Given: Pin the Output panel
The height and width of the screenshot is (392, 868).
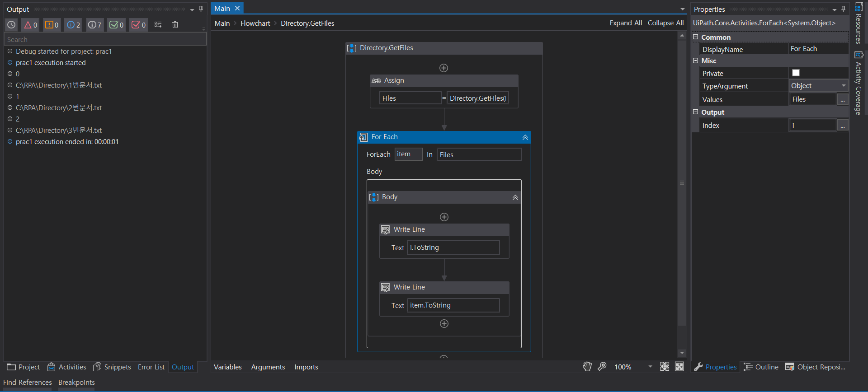Looking at the screenshot, I should pyautogui.click(x=201, y=9).
